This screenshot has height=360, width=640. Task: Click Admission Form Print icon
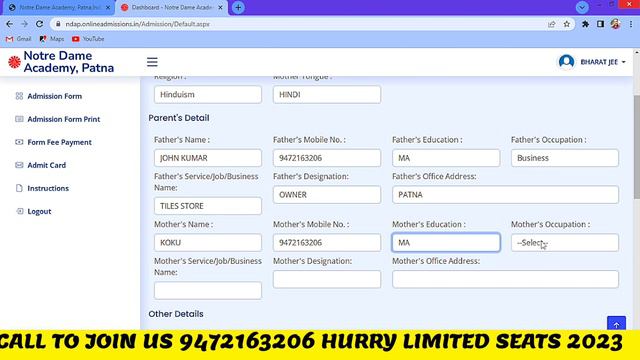[19, 119]
